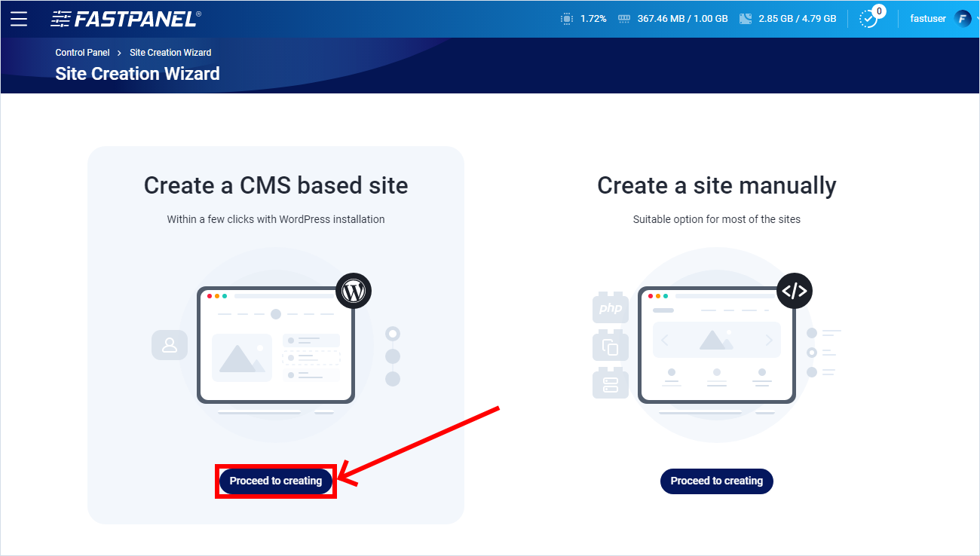Click the manual site mockup illustration
Screen dimensions: 980x556
tap(717, 345)
